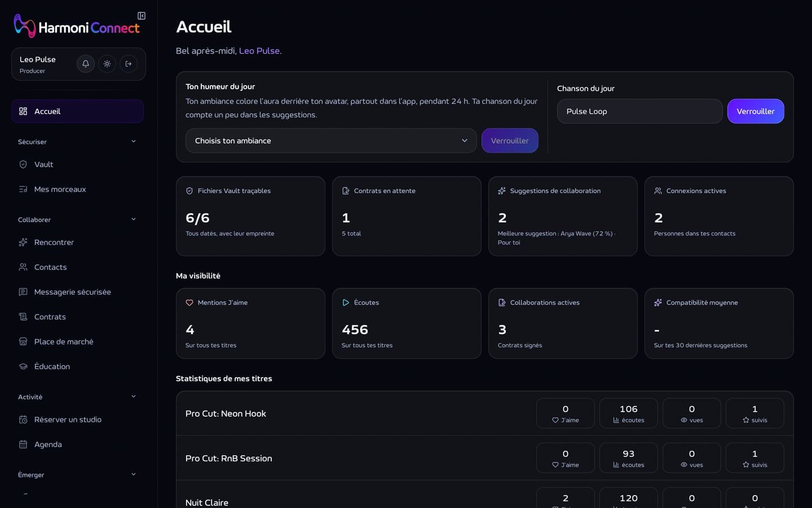Open Fichiers Vault traçables card
The height and width of the screenshot is (508, 812).
(x=250, y=216)
